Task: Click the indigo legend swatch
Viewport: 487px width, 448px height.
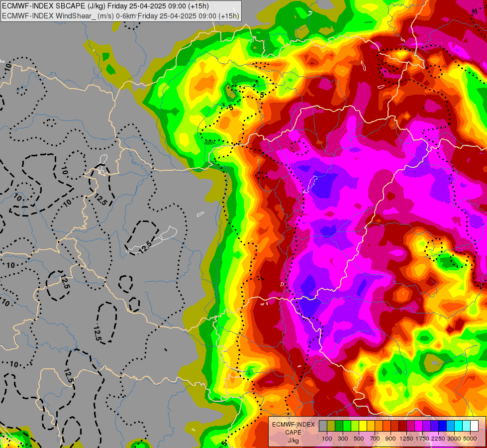Action: [x=434, y=426]
